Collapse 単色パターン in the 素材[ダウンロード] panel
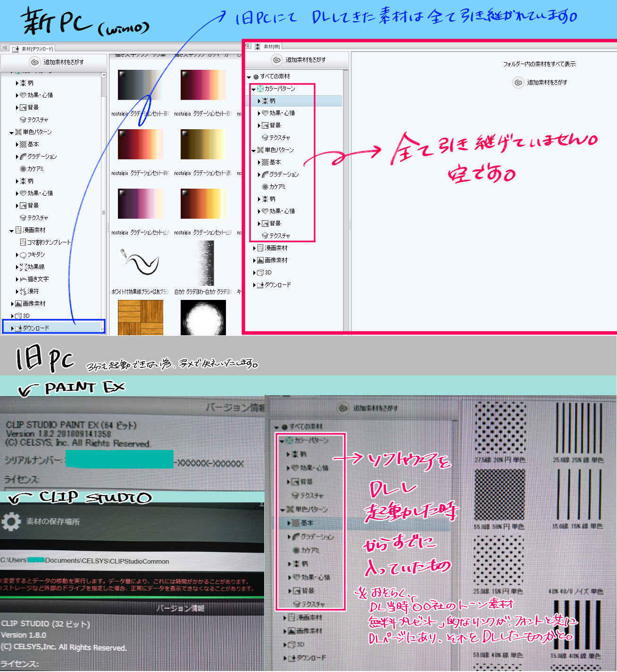The height and width of the screenshot is (672, 617). coord(12,133)
